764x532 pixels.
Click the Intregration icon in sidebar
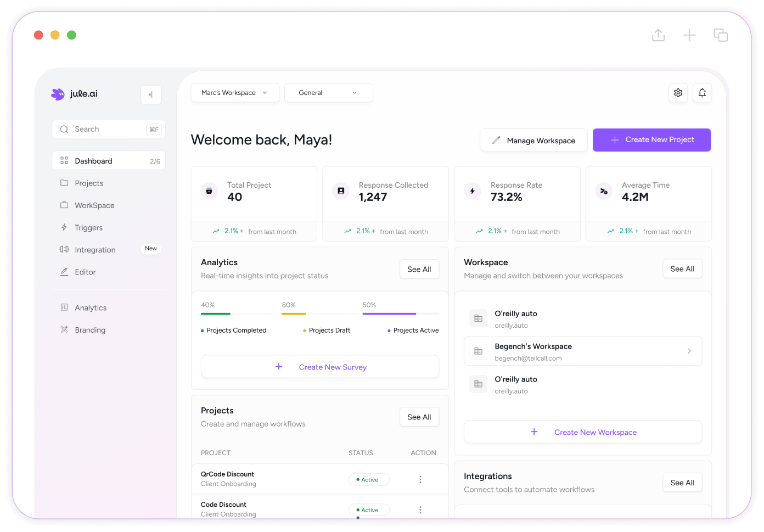point(64,249)
